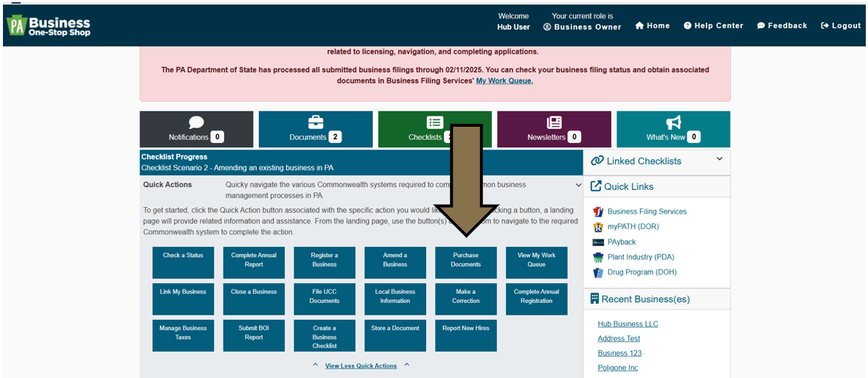This screenshot has width=868, height=378.
Task: Click the Complete Annual Report button
Action: click(x=254, y=262)
